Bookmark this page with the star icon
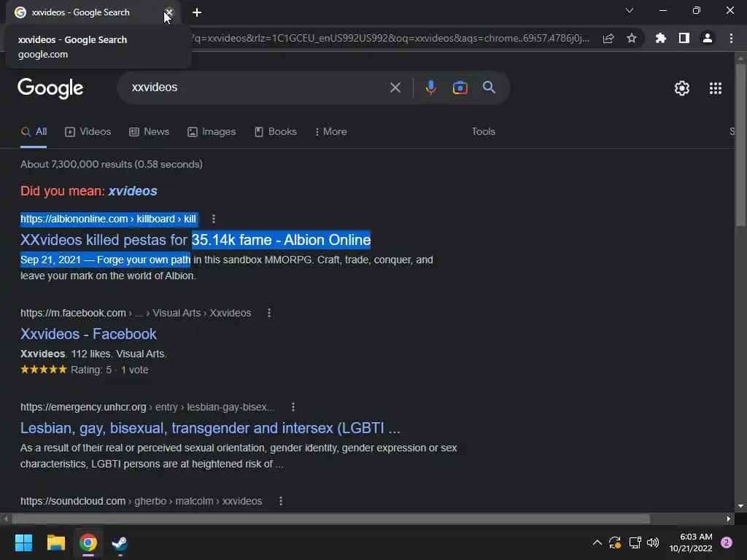 632,38
